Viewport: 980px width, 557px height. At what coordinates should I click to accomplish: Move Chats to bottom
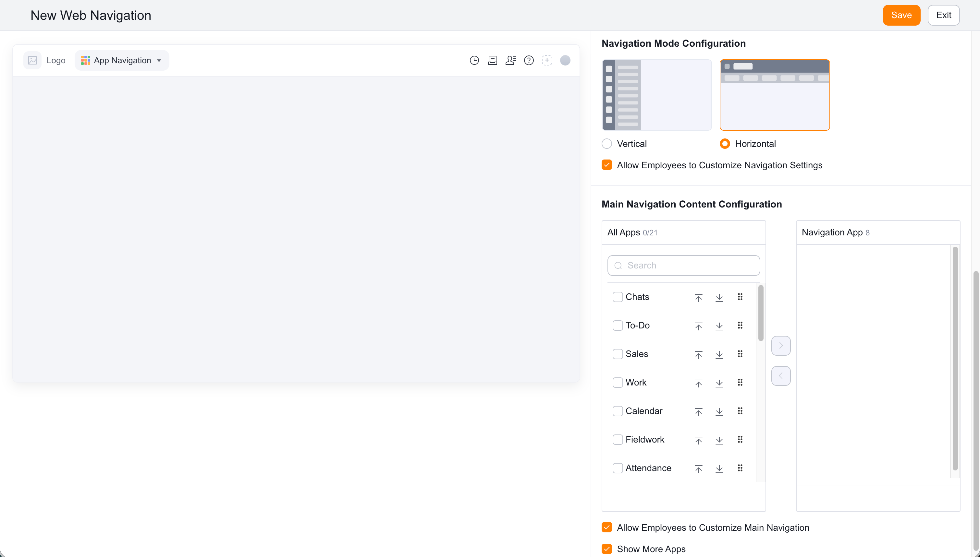pos(719,297)
